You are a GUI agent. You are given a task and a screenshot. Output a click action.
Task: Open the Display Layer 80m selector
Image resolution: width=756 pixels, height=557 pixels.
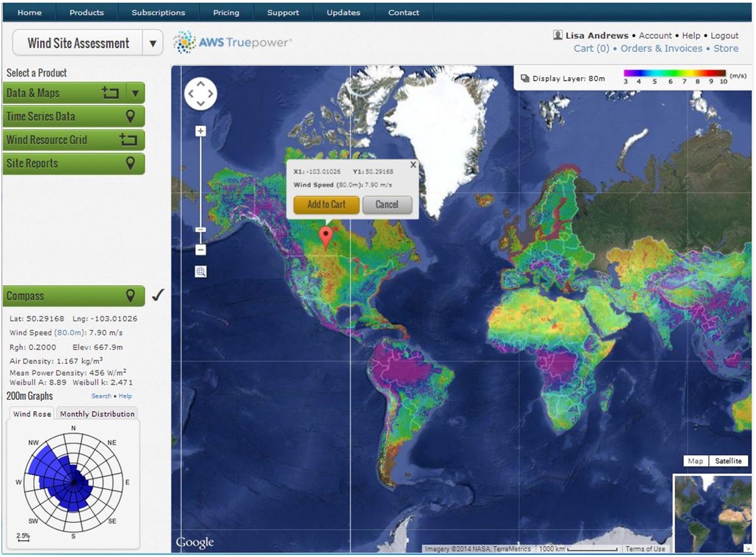(x=563, y=79)
